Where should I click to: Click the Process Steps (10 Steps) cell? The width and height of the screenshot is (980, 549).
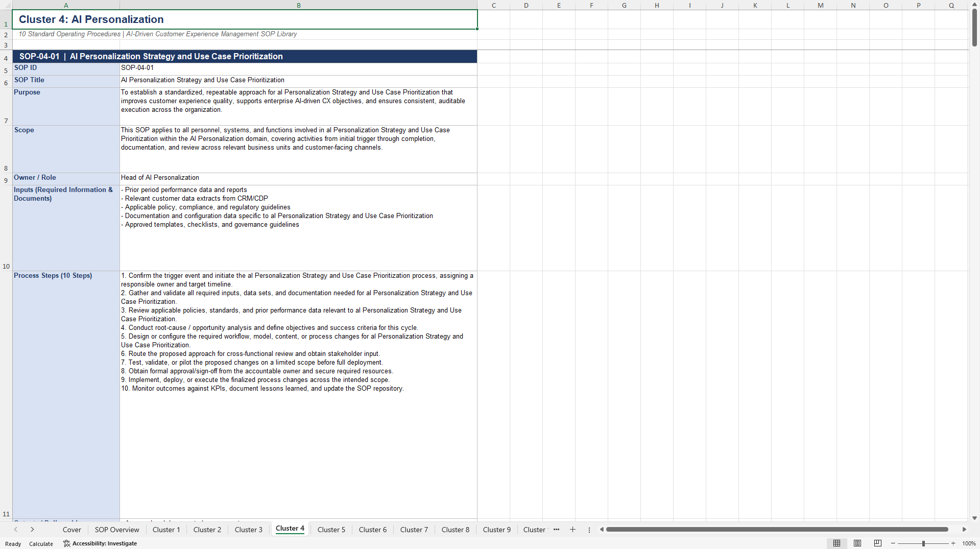coord(66,395)
